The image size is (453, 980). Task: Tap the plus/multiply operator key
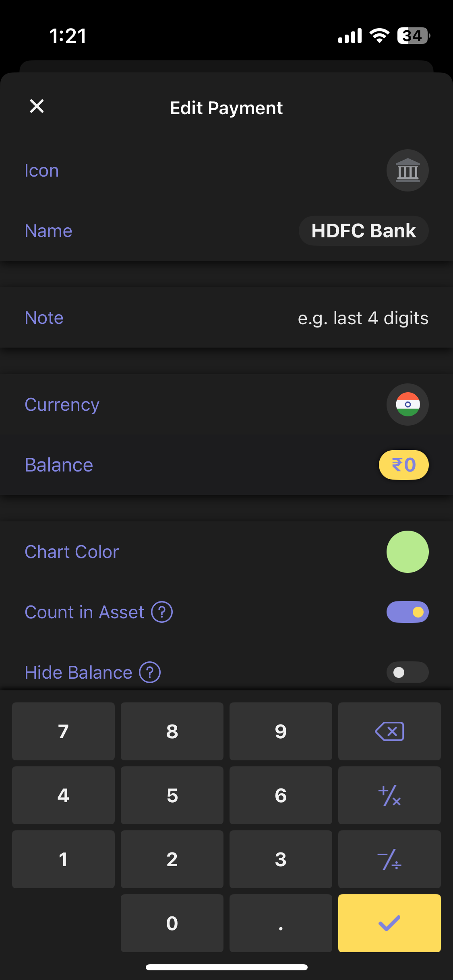pos(389,795)
